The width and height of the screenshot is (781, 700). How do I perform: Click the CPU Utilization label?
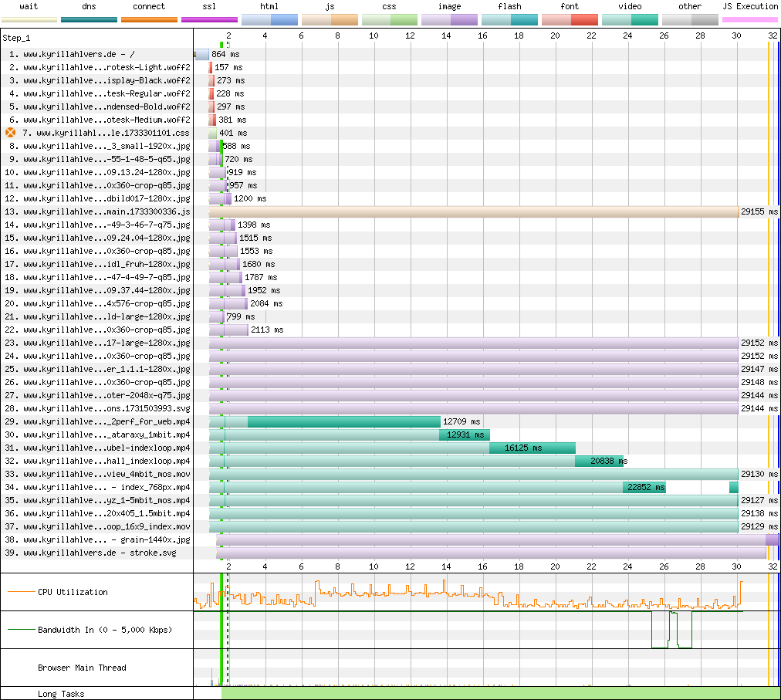click(73, 592)
